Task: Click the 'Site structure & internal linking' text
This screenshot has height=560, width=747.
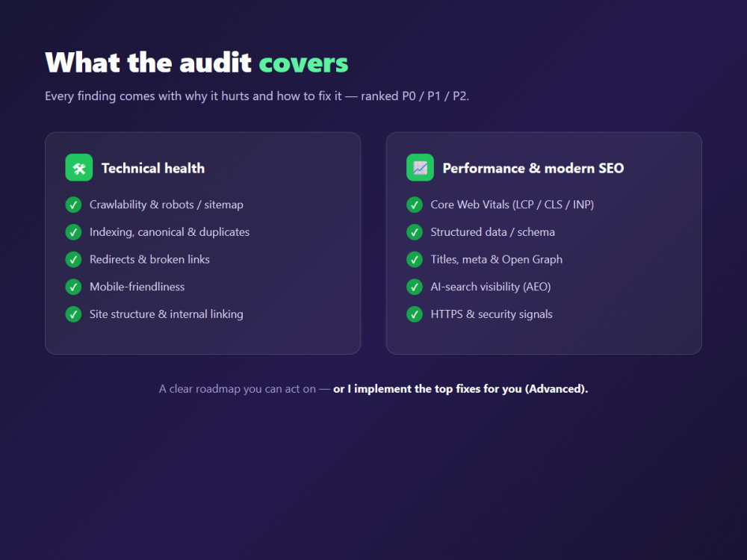Action: coord(167,314)
